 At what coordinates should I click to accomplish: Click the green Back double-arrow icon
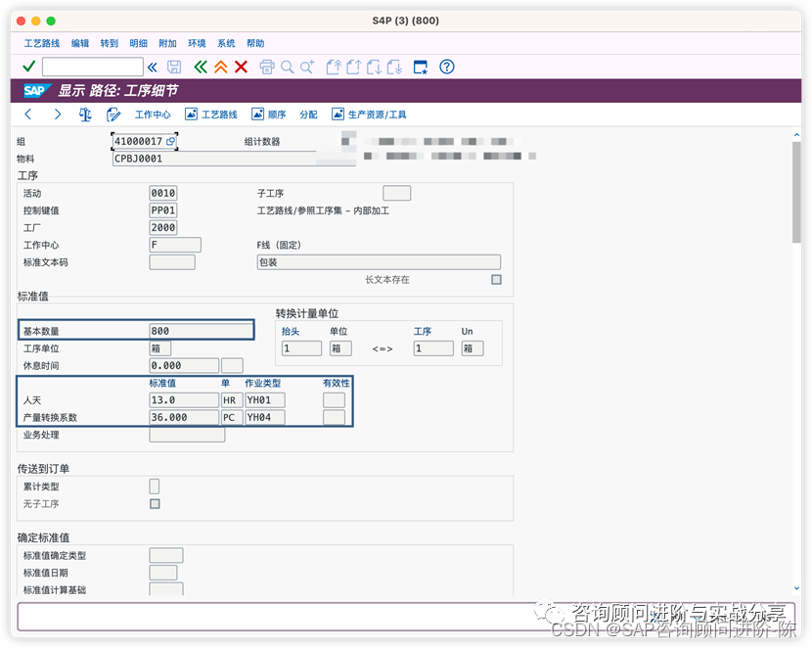201,67
